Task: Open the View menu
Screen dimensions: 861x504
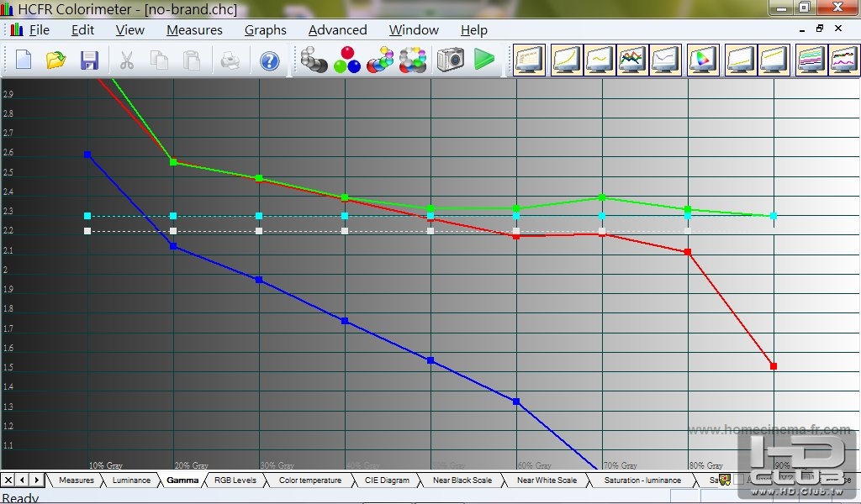Action: (129, 30)
